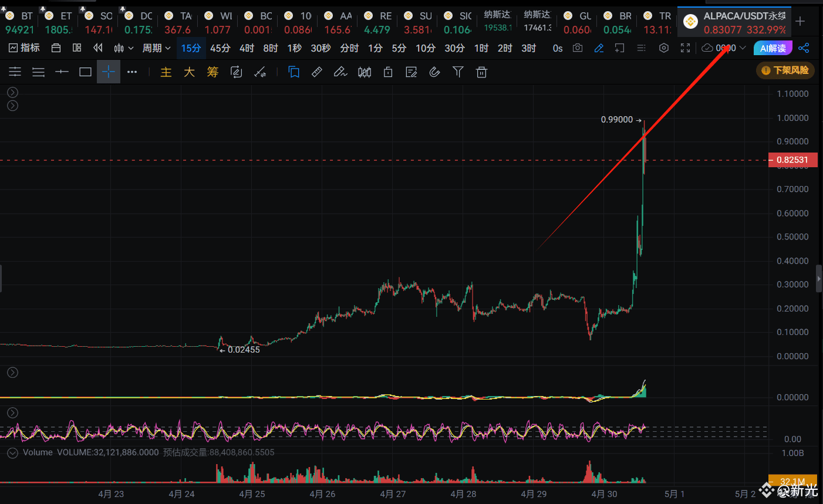This screenshot has width=823, height=504.
Task: Switch to the 30秒 timeframe
Action: (321, 48)
